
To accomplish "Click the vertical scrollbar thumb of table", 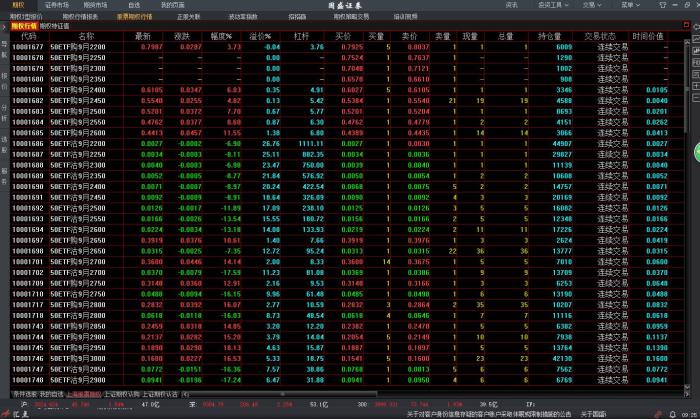I will tap(687, 87).
